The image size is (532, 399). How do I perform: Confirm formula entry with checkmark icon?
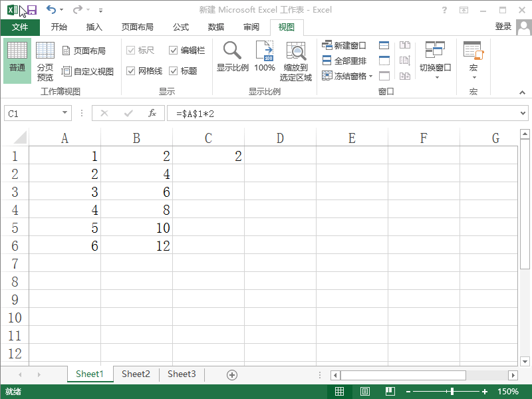[128, 113]
